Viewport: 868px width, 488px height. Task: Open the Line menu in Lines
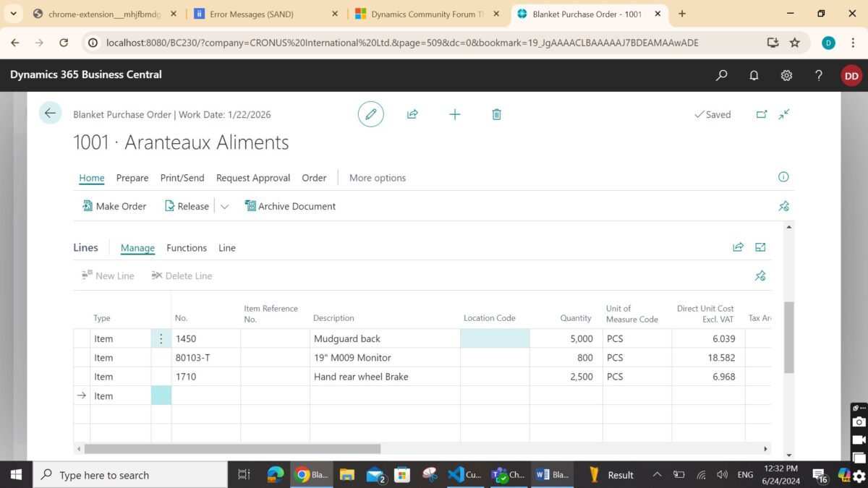point(227,248)
